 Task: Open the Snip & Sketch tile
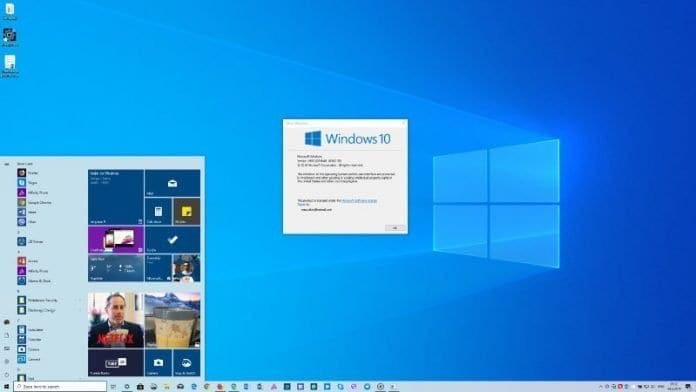coord(186,363)
